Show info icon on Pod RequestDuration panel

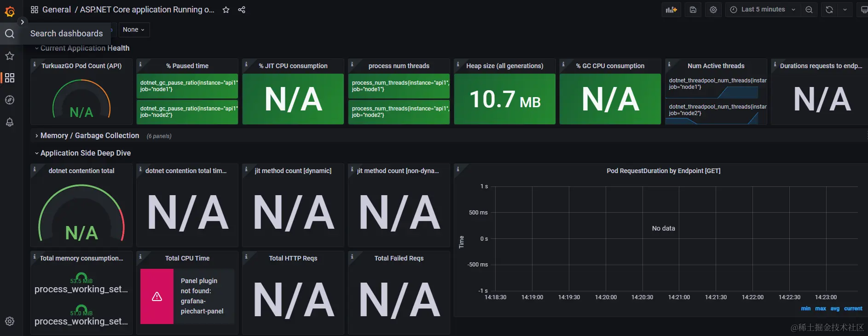point(458,169)
